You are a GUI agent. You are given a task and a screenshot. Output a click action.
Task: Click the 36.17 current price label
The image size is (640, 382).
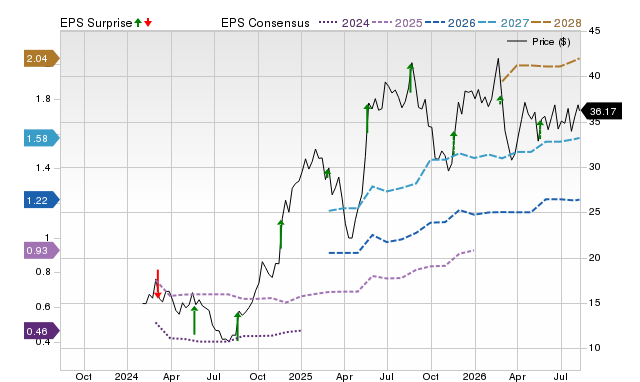point(601,111)
